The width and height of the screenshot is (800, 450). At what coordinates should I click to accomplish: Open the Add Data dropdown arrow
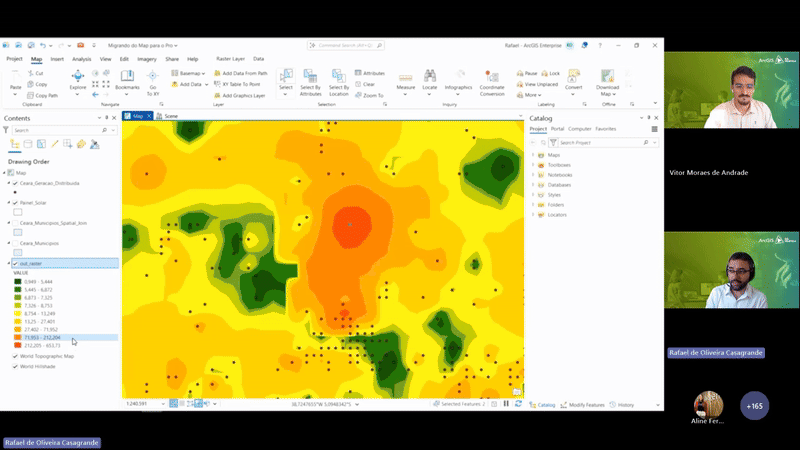pos(206,85)
